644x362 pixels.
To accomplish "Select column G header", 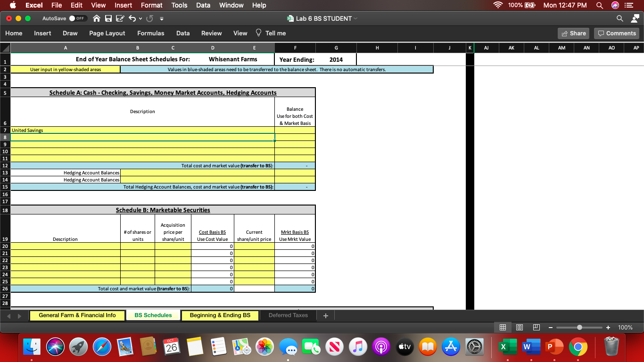I will click(x=336, y=48).
